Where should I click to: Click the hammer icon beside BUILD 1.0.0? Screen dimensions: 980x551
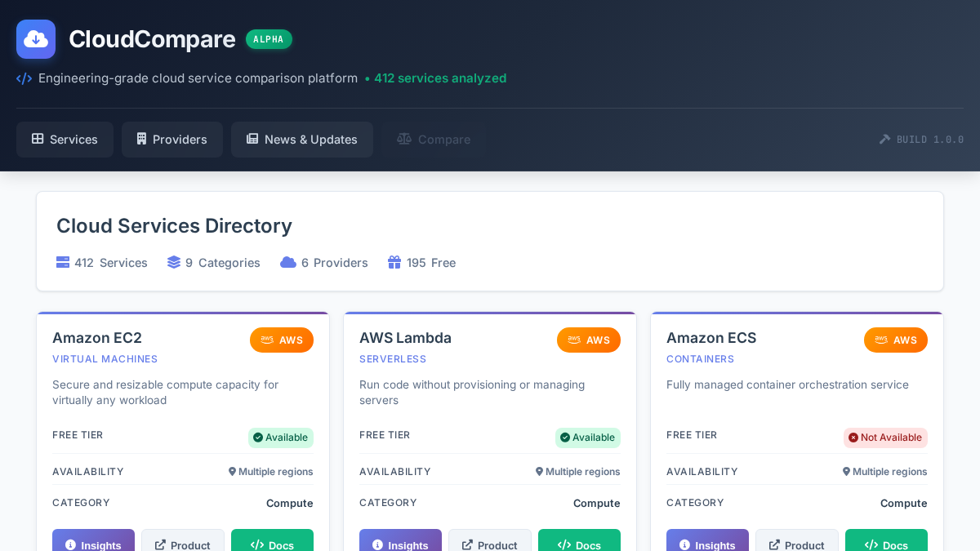tap(884, 140)
